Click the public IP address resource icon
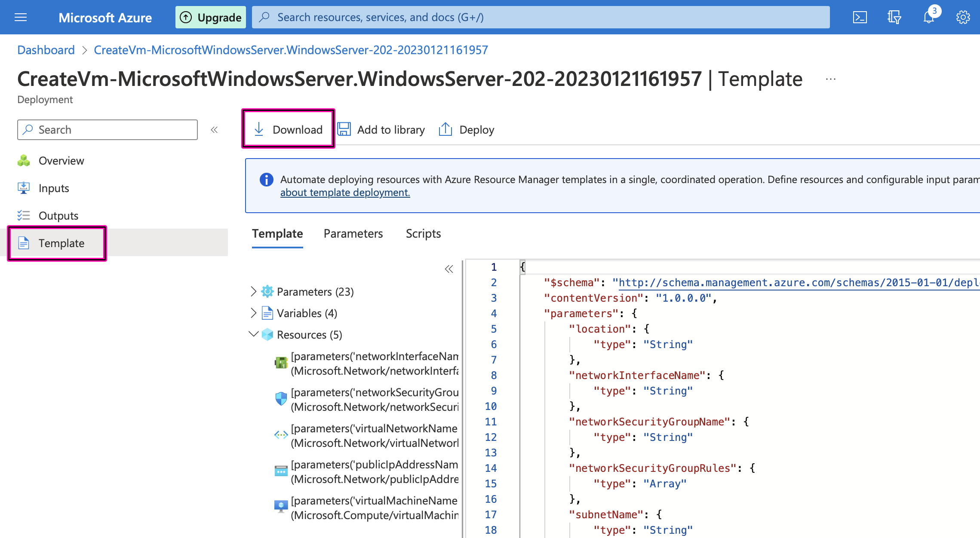 tap(281, 471)
